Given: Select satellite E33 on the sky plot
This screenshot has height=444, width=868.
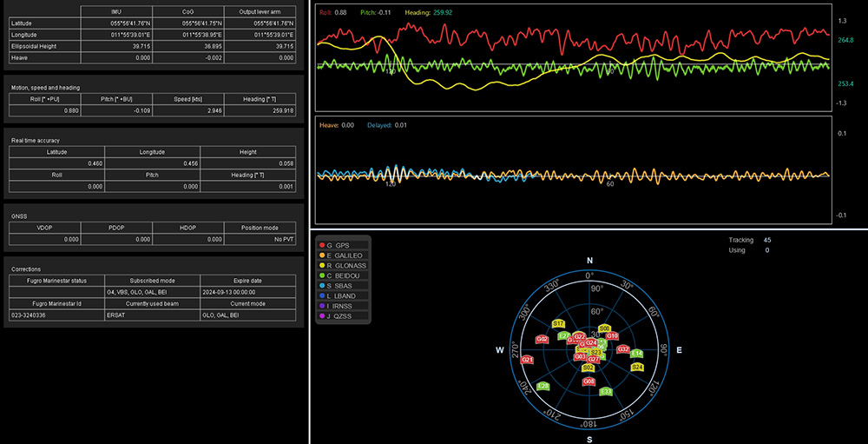Looking at the screenshot, I should (x=606, y=392).
